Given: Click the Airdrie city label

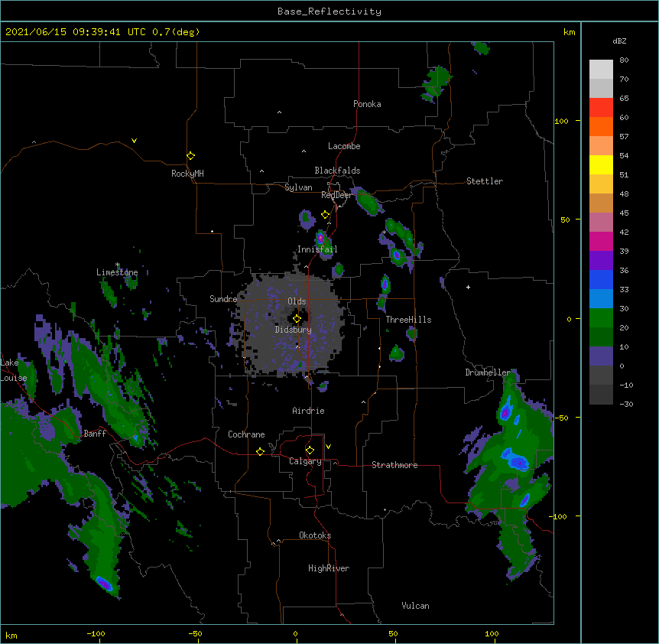Looking at the screenshot, I should pyautogui.click(x=309, y=411).
